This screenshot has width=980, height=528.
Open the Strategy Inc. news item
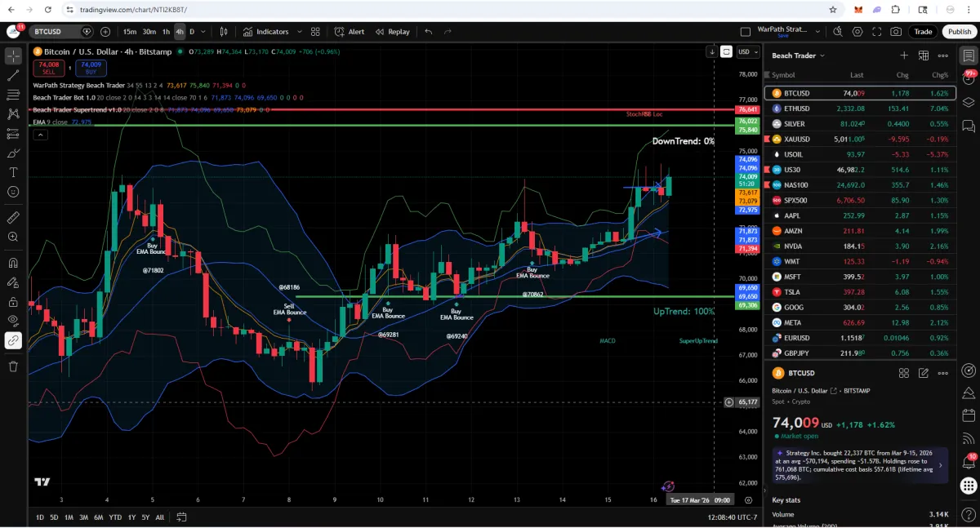[860, 465]
